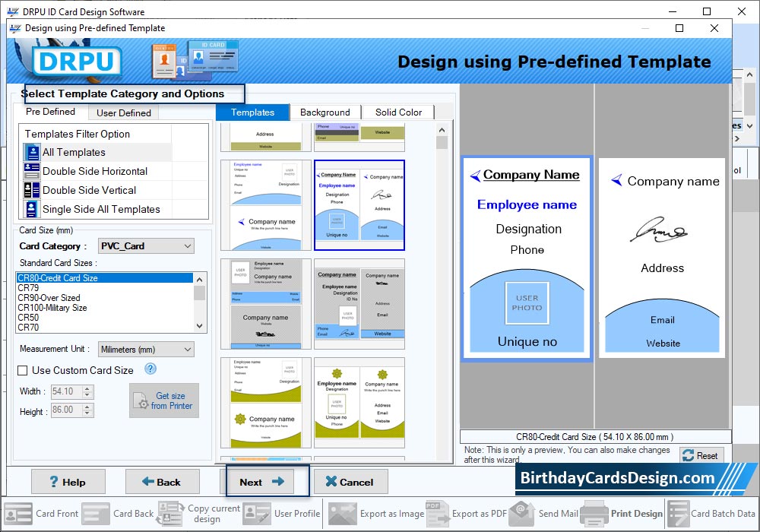
Task: Click the Next button
Action: pyautogui.click(x=261, y=482)
